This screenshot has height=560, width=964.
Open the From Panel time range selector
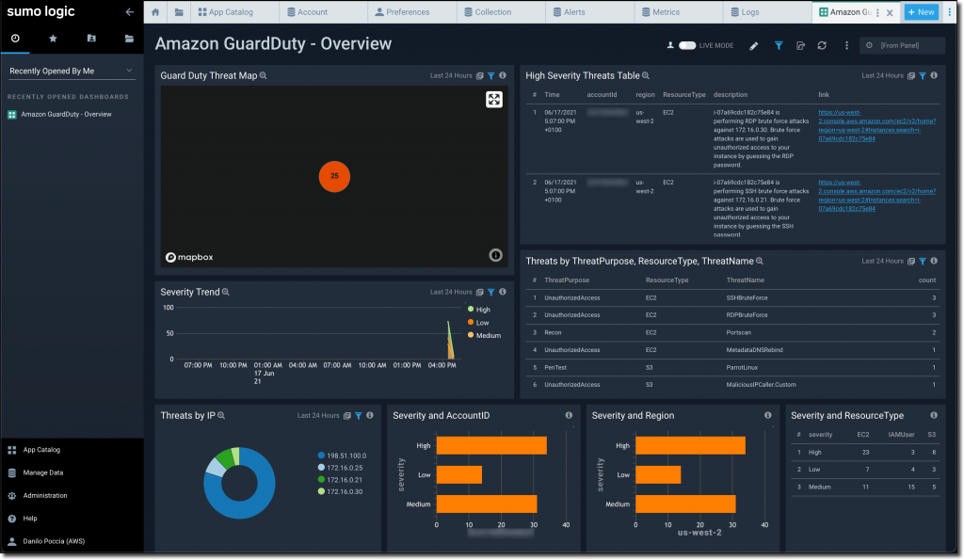pyautogui.click(x=903, y=45)
